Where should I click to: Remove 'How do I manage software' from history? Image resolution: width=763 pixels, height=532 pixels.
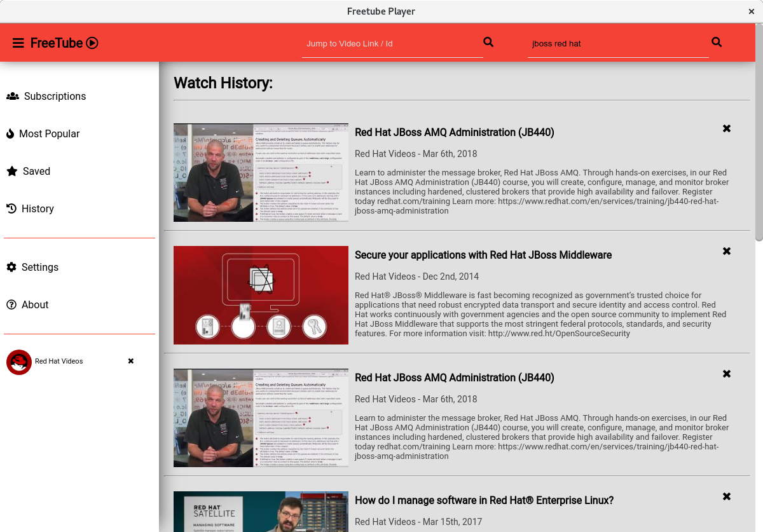[x=727, y=496]
